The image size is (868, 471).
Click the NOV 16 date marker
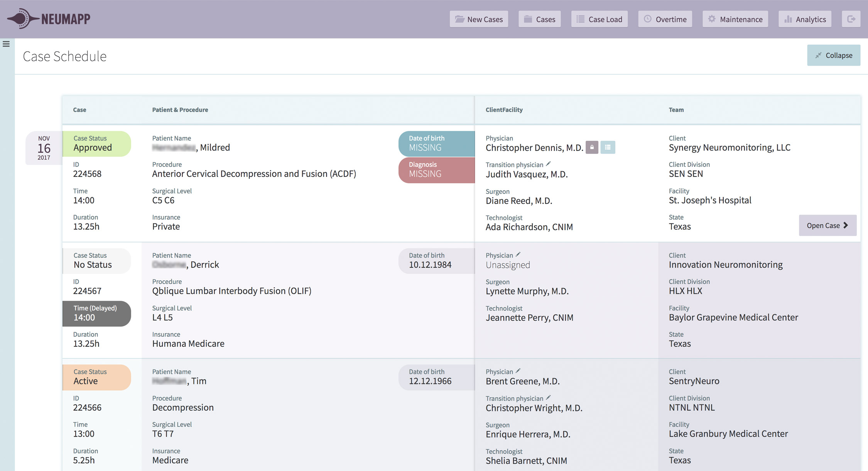point(44,148)
